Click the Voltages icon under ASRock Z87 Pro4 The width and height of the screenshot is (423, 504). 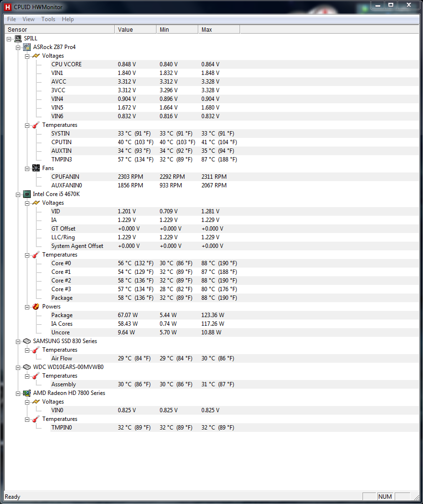[x=36, y=56]
